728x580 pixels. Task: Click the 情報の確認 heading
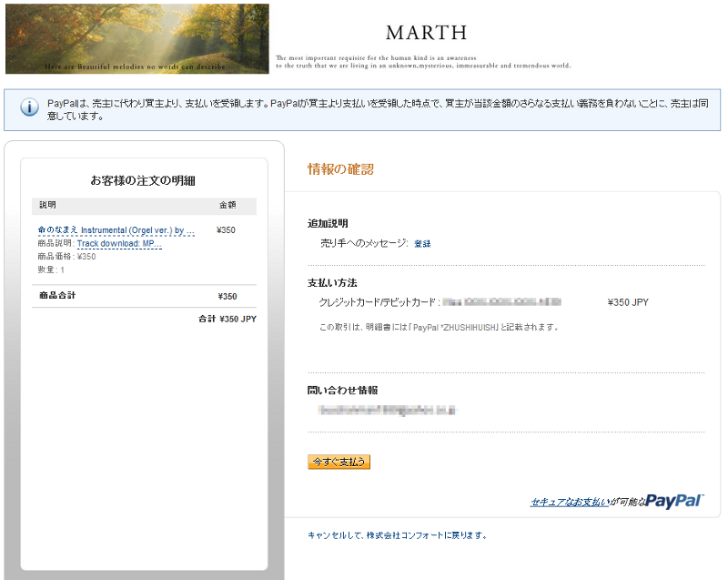pyautogui.click(x=341, y=169)
